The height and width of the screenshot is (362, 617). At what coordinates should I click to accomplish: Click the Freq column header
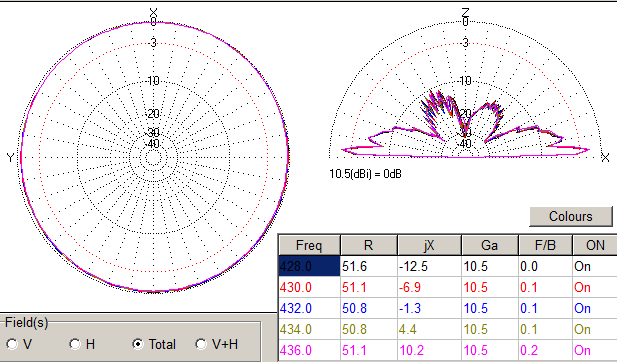click(x=309, y=246)
